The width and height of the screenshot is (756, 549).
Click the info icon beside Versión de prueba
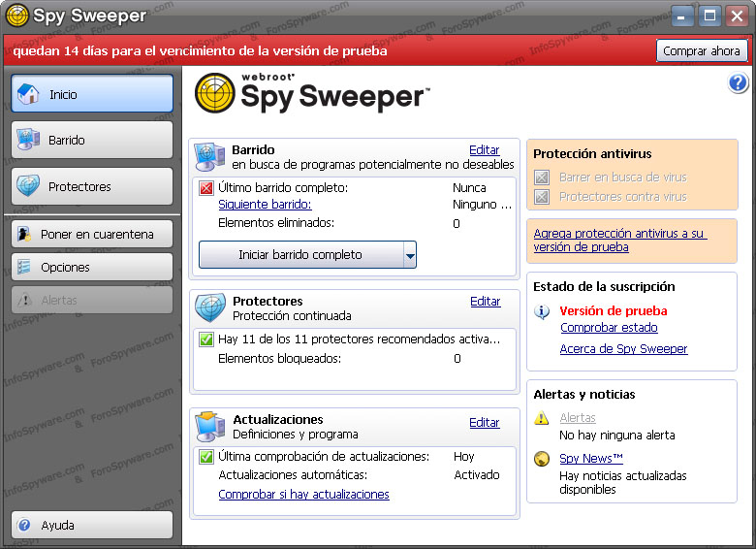pos(542,311)
